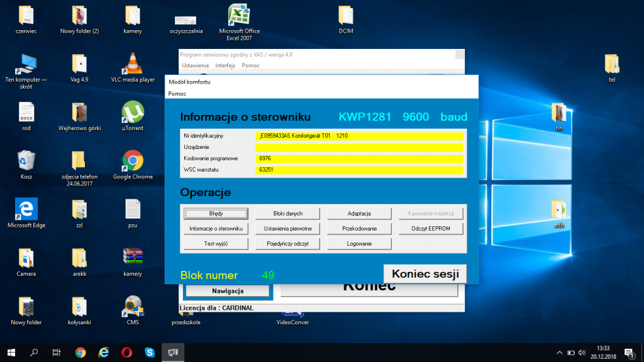The height and width of the screenshot is (362, 644).
Task: Click Informacje o sterowniku button
Action: (x=216, y=229)
